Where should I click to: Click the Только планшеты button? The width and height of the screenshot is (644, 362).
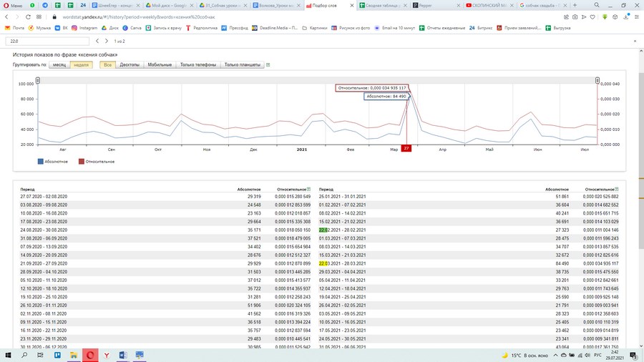pyautogui.click(x=242, y=64)
